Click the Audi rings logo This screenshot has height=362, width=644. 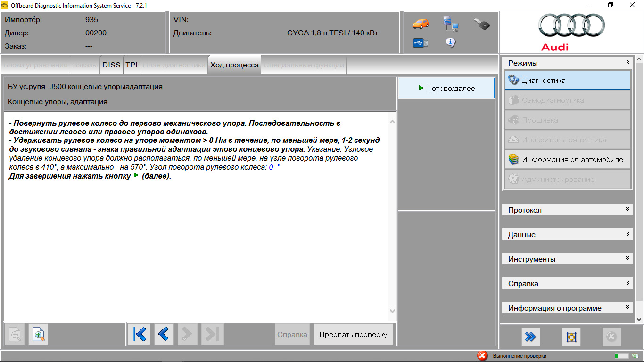click(571, 26)
